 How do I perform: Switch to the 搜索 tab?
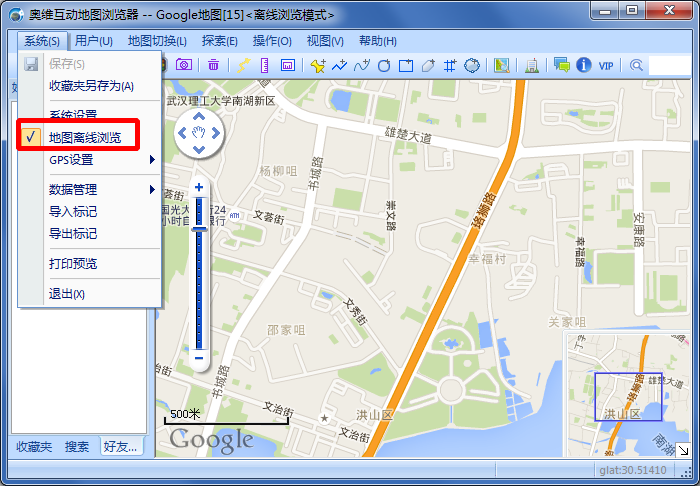click(77, 446)
